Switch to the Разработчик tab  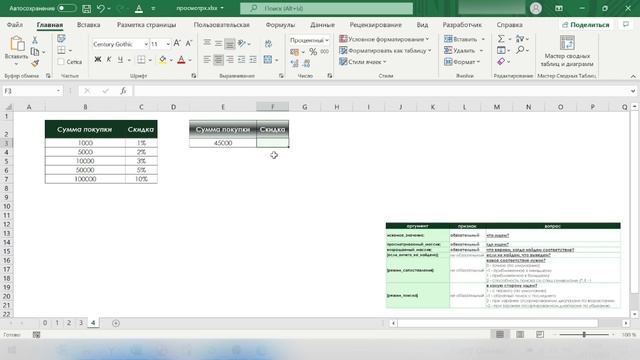[462, 25]
